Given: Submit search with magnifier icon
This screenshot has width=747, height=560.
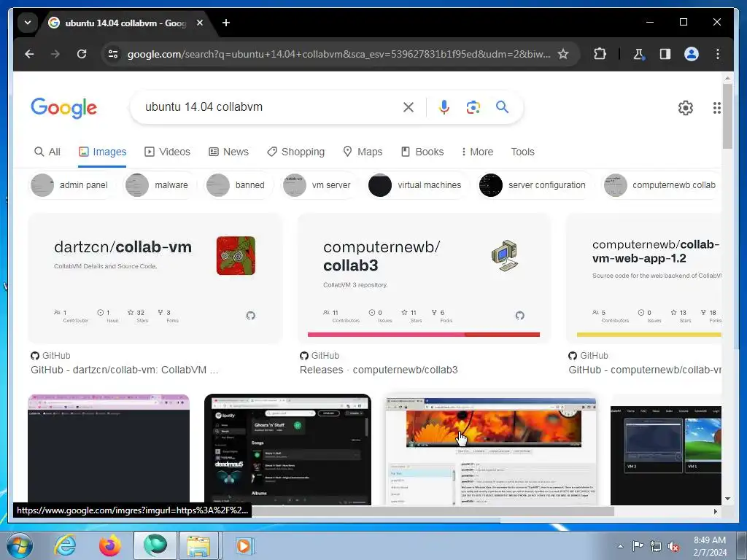Looking at the screenshot, I should point(502,107).
